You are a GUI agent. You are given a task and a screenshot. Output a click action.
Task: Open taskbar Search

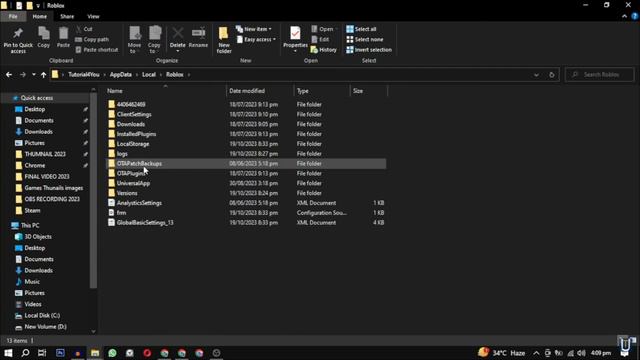25,353
